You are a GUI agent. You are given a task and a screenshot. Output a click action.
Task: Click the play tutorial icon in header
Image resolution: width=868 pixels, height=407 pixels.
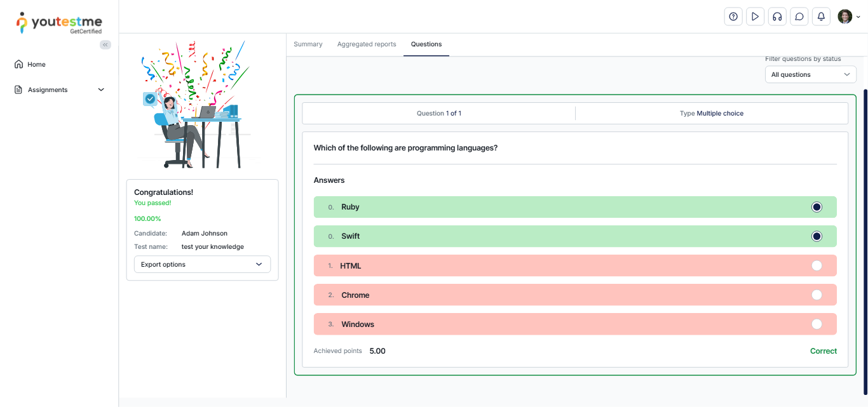point(755,17)
